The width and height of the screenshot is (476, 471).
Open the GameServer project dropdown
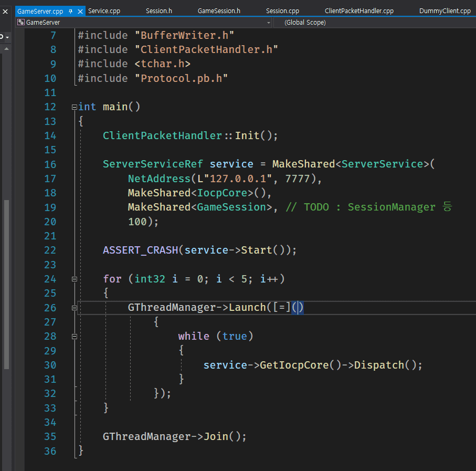pyautogui.click(x=269, y=23)
